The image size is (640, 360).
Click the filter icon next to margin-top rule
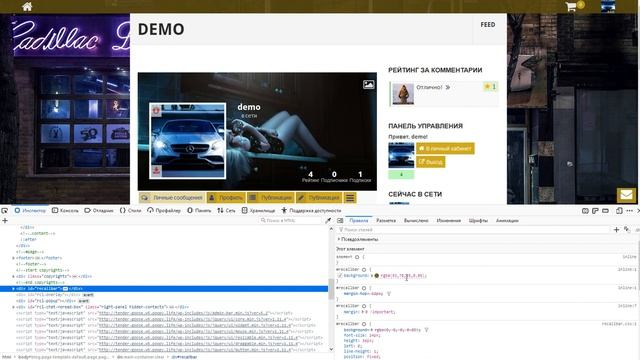click(389, 294)
